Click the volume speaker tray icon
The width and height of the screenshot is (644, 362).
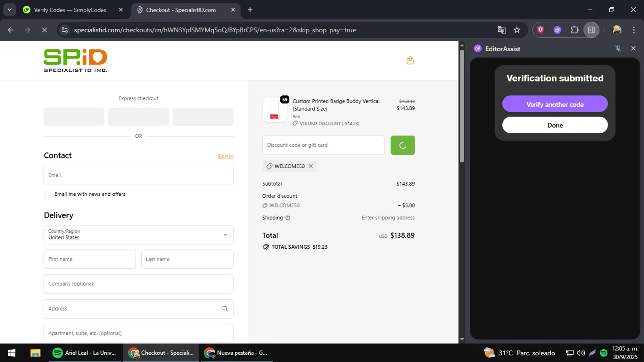pos(581,353)
